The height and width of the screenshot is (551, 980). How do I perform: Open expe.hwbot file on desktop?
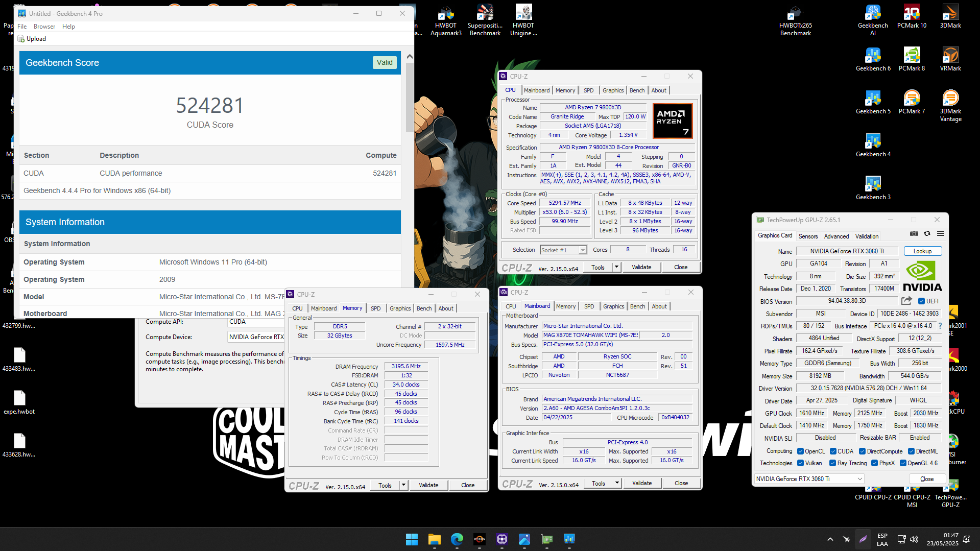click(x=19, y=402)
